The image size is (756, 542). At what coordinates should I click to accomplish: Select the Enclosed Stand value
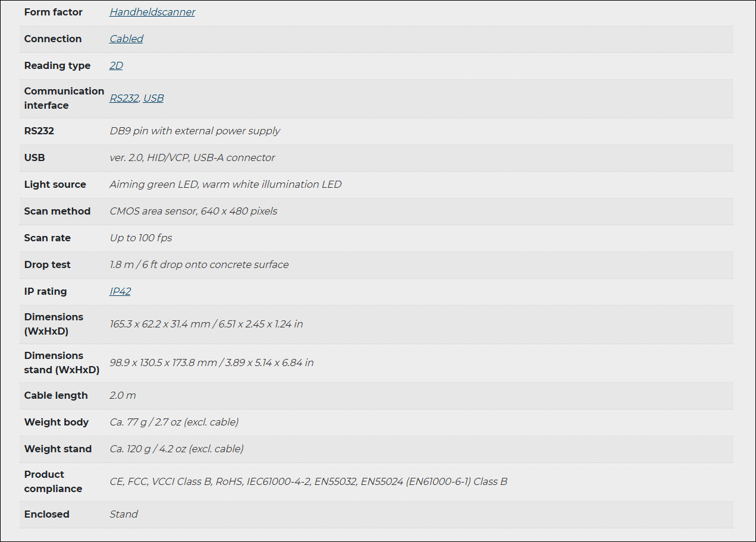pos(124,514)
